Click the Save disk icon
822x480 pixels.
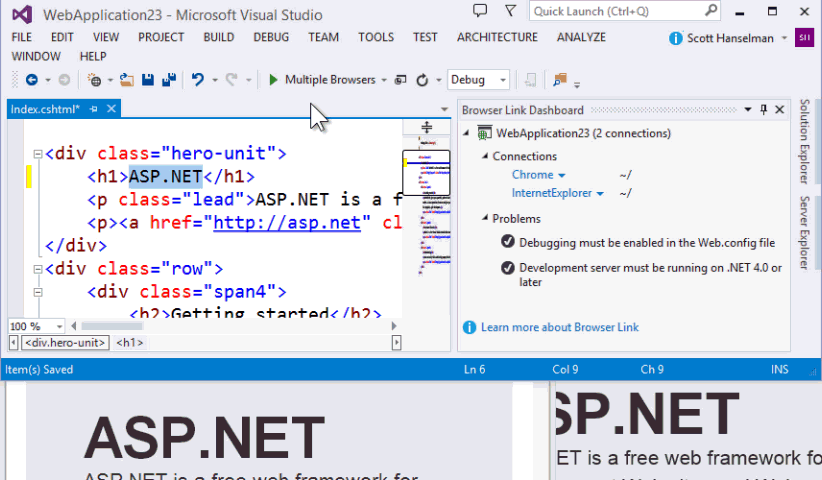click(148, 80)
